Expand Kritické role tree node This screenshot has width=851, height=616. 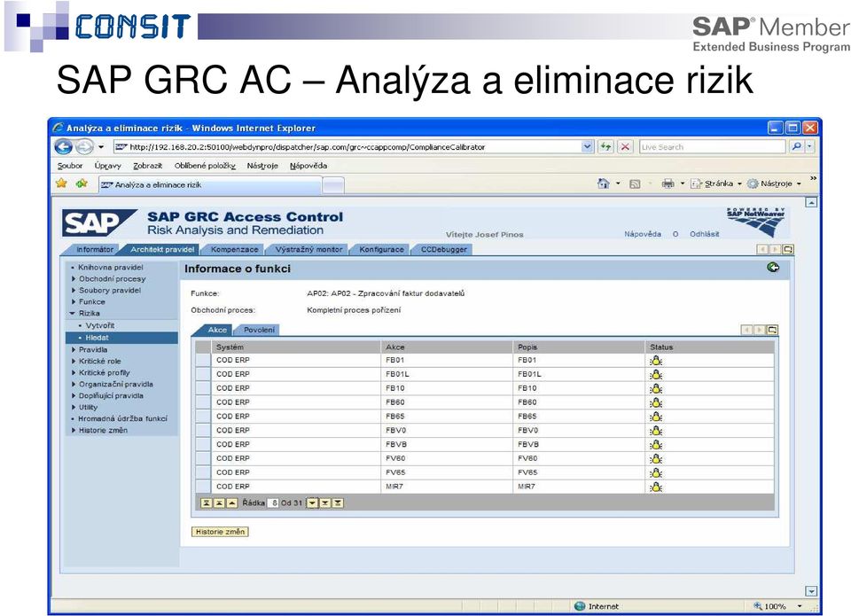[x=74, y=361]
